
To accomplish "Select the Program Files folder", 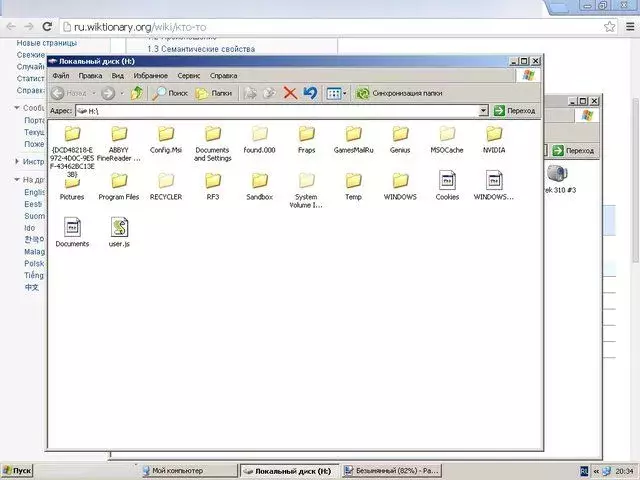I will pos(119,187).
